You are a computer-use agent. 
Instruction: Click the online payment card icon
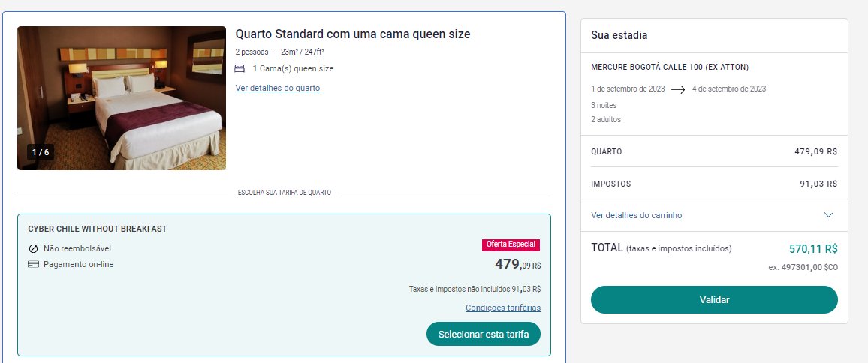(33, 265)
